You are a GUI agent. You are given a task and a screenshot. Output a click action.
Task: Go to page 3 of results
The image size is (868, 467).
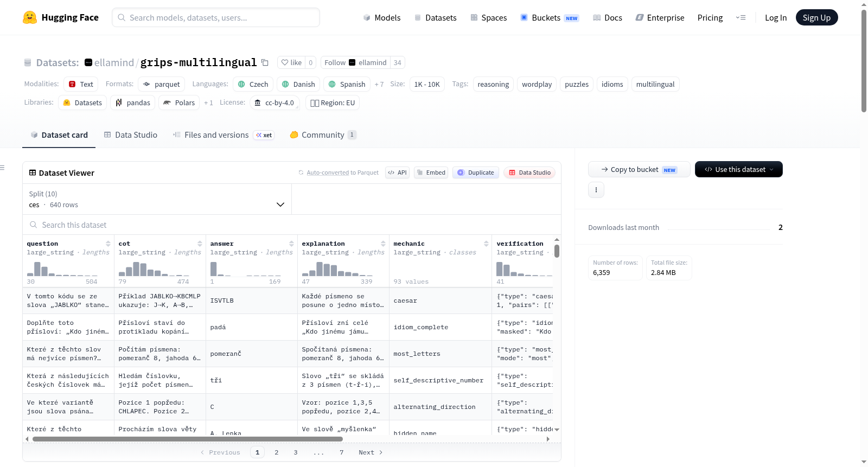pyautogui.click(x=296, y=452)
